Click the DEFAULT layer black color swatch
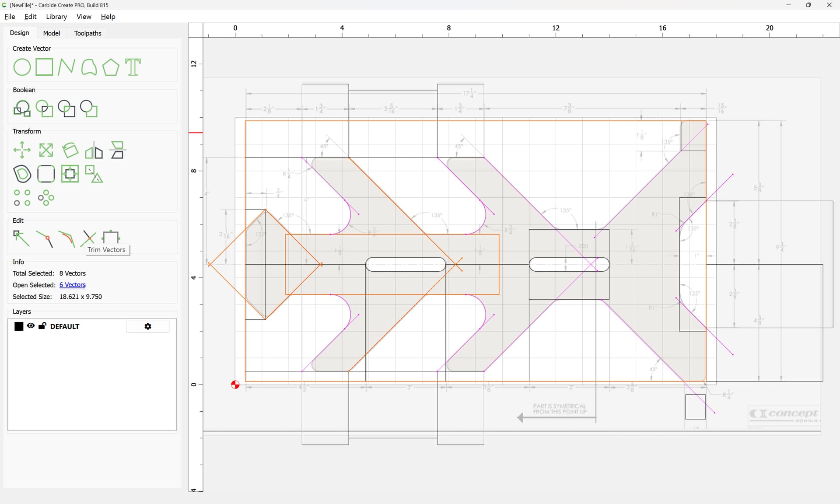The width and height of the screenshot is (840, 504). coord(19,326)
